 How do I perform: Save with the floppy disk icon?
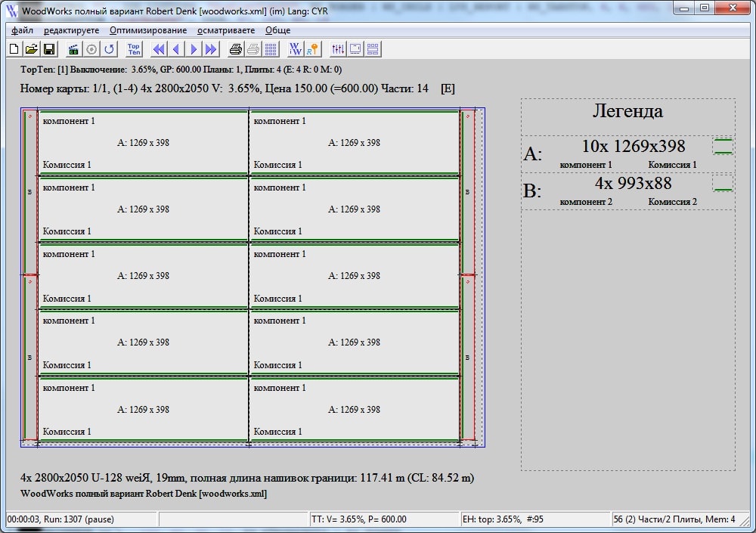48,48
